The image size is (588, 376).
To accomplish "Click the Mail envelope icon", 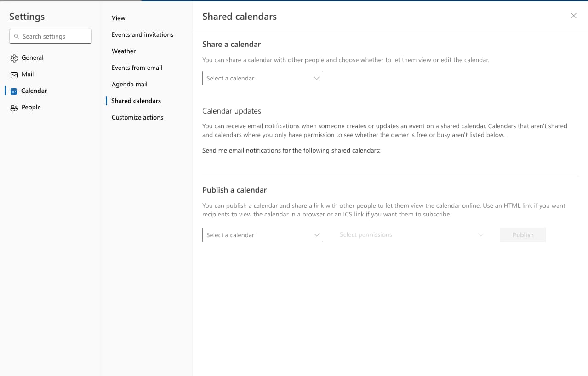I will tap(14, 74).
